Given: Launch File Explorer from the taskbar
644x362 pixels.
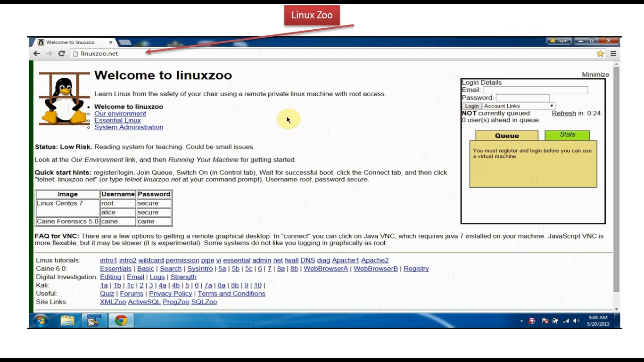Looking at the screenshot, I should point(68,321).
